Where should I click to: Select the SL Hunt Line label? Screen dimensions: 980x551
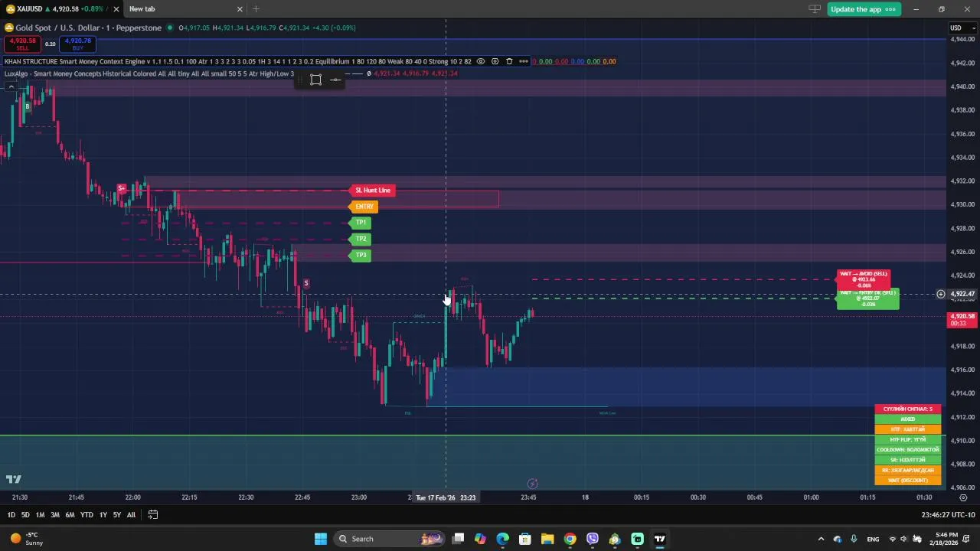click(x=373, y=191)
